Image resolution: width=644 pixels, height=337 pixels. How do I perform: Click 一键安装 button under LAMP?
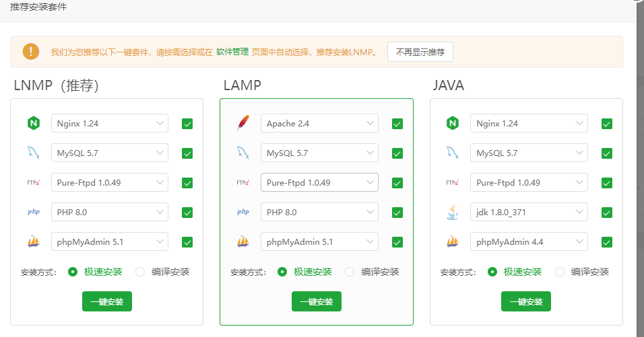(317, 301)
